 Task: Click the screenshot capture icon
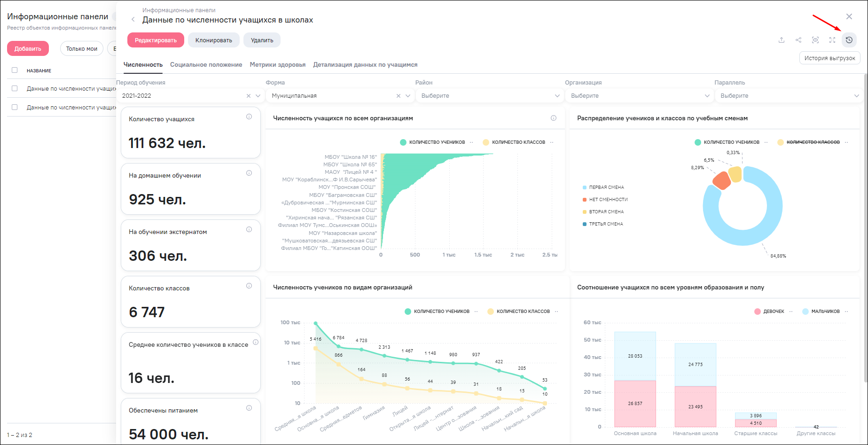click(x=815, y=40)
